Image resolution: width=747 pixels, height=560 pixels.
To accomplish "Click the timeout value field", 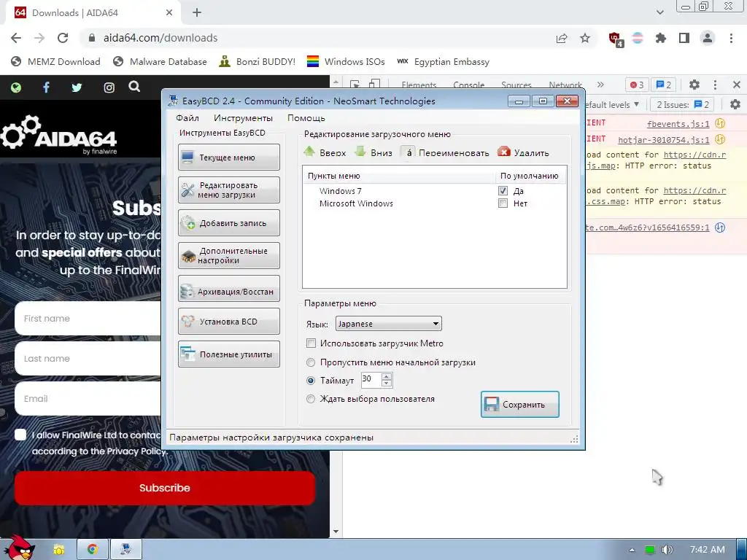I will (371, 379).
